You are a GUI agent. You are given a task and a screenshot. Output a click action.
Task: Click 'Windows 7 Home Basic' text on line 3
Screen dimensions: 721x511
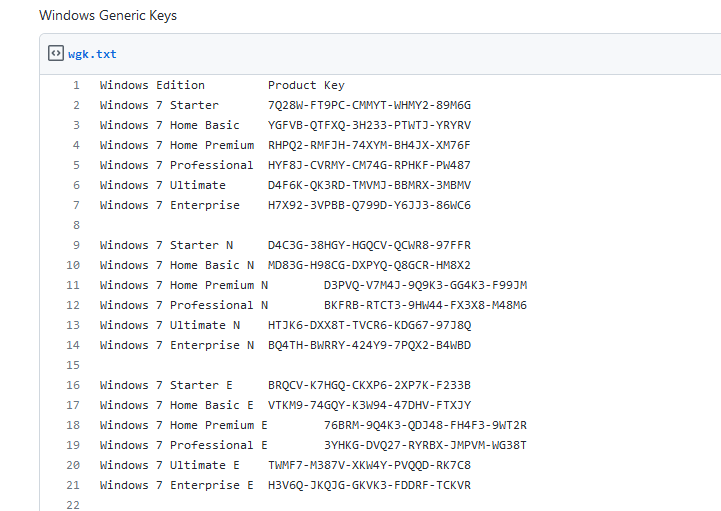pos(170,125)
